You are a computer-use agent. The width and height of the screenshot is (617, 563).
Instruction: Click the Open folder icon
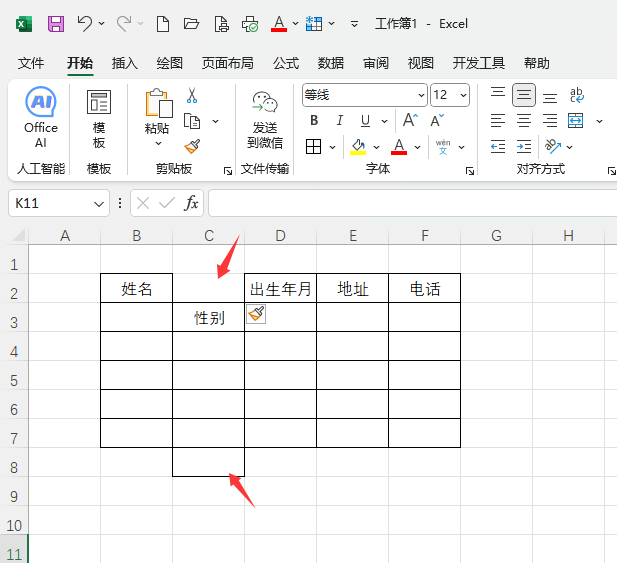coord(192,24)
